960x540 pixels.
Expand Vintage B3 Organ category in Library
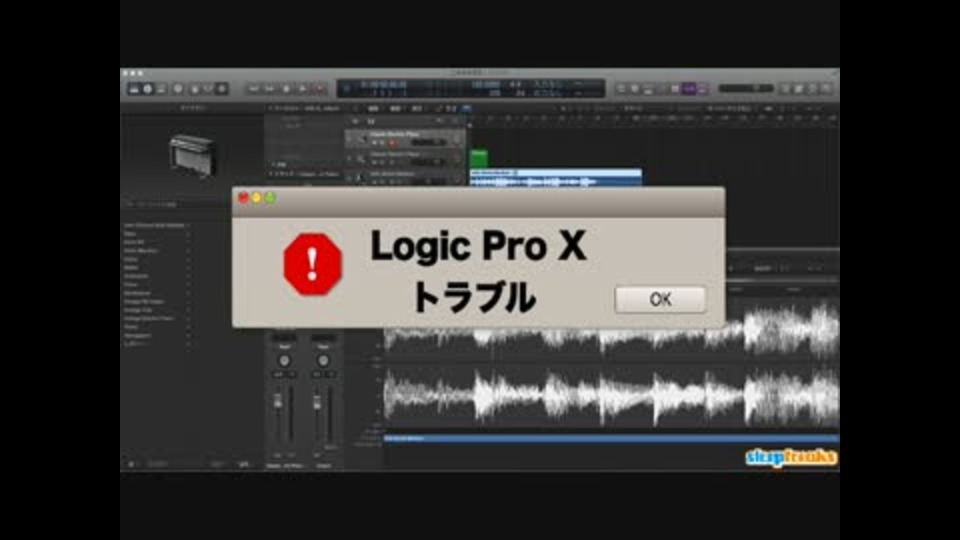pos(157,302)
